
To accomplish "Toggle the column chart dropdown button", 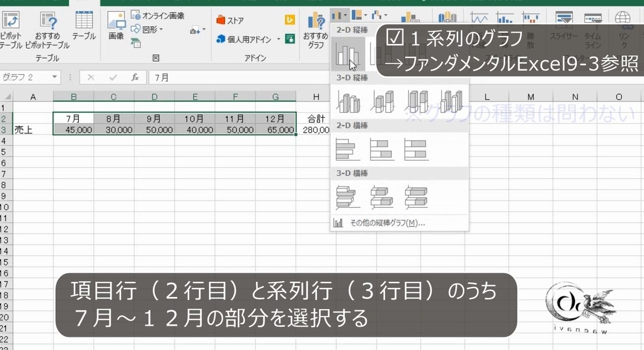I will (x=340, y=14).
